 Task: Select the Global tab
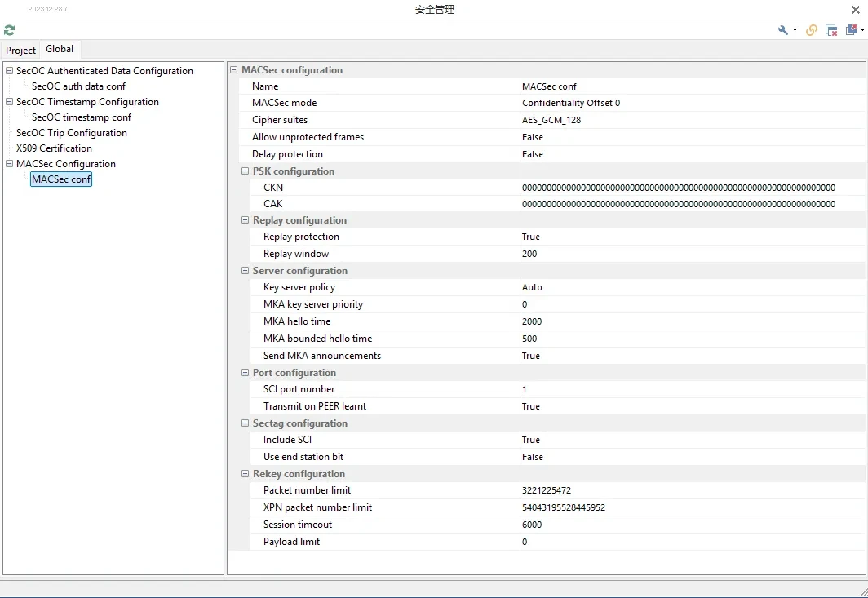[x=60, y=50]
